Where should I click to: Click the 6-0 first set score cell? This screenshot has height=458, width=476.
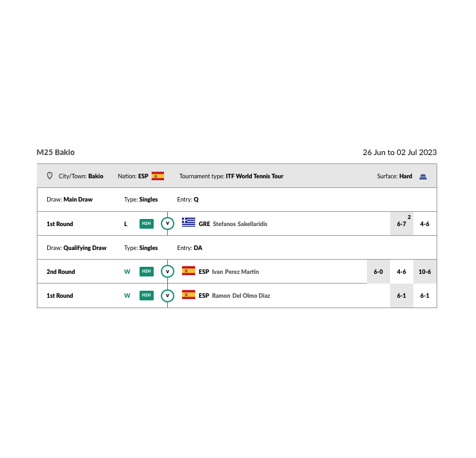[378, 272]
